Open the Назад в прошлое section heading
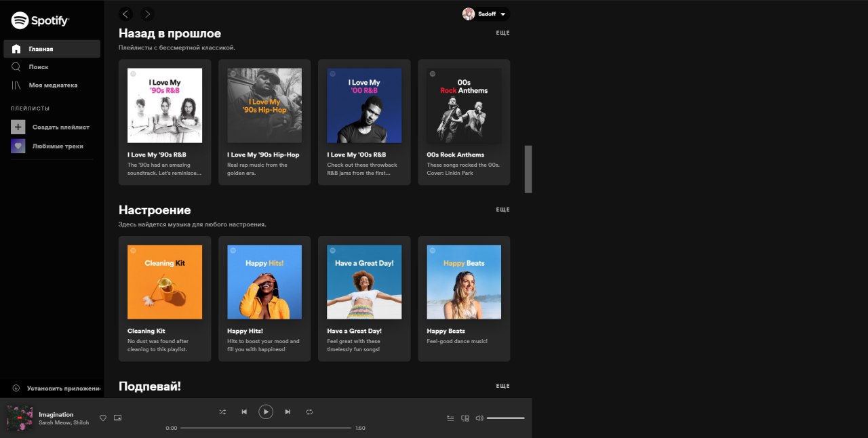The width and height of the screenshot is (868, 438). [x=170, y=33]
